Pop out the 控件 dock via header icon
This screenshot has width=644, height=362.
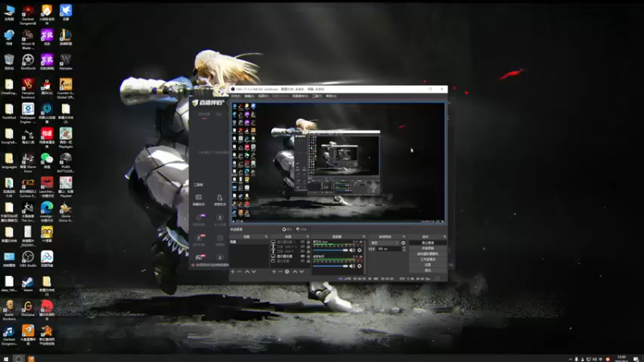point(444,237)
